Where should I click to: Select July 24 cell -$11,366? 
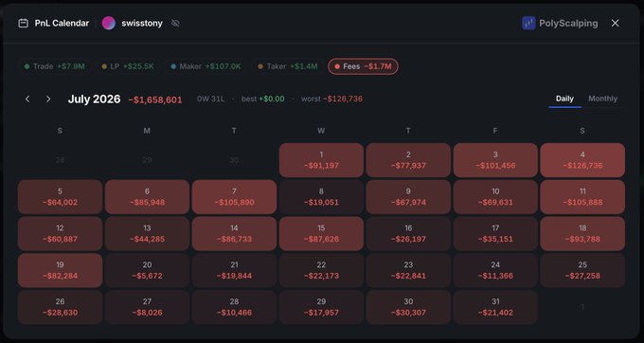495,270
